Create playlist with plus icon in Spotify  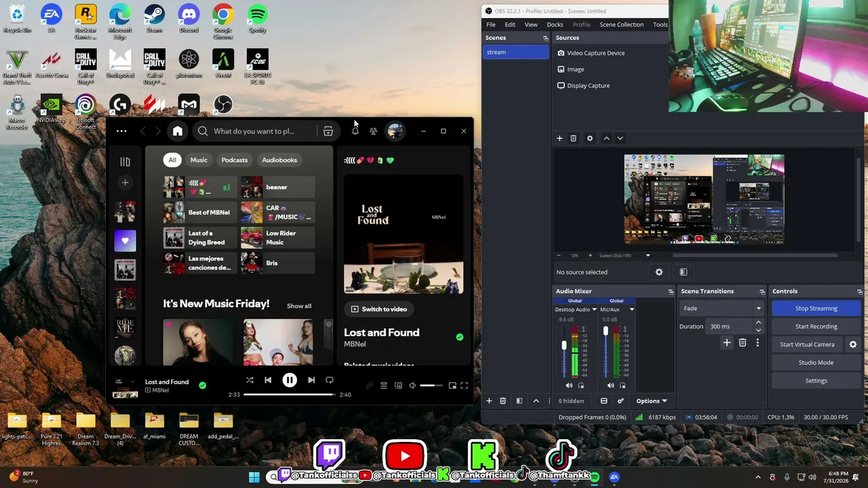pyautogui.click(x=125, y=182)
